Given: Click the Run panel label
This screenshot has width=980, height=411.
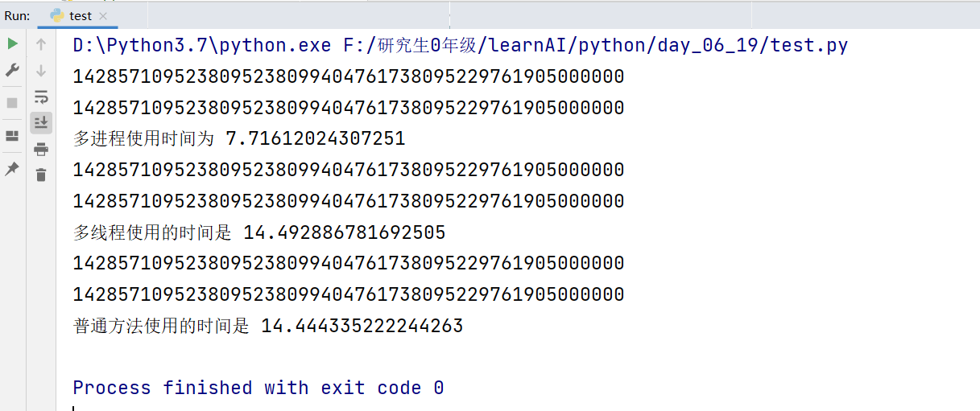Looking at the screenshot, I should [17, 16].
